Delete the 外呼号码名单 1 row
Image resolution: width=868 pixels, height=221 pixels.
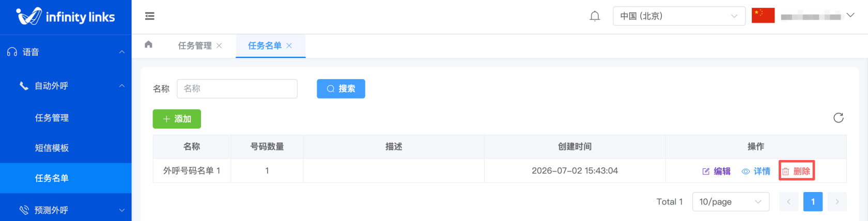tap(796, 171)
